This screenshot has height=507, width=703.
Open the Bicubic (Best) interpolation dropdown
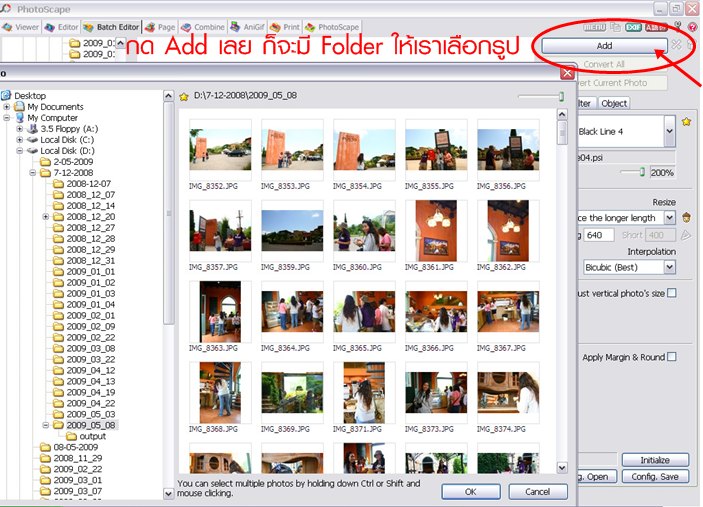pyautogui.click(x=669, y=267)
